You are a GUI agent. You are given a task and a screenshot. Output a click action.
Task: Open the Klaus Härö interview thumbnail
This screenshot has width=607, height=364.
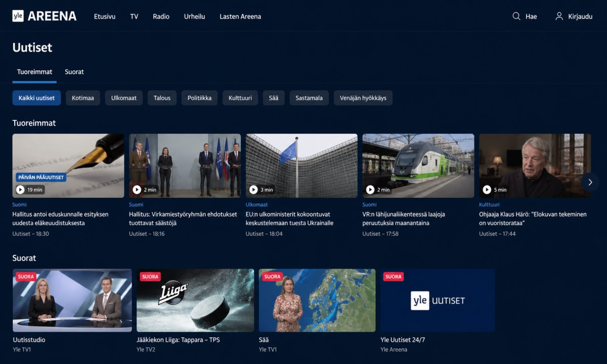[x=535, y=165]
